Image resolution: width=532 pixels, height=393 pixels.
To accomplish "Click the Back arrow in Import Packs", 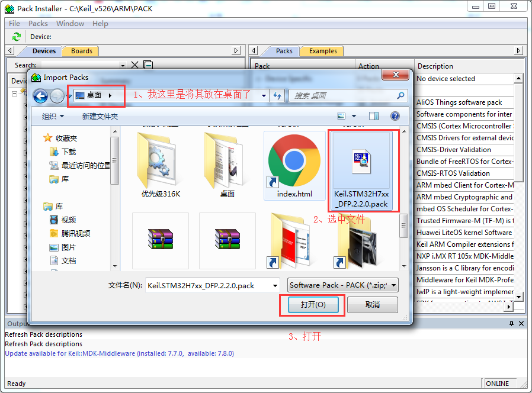I will [40, 95].
